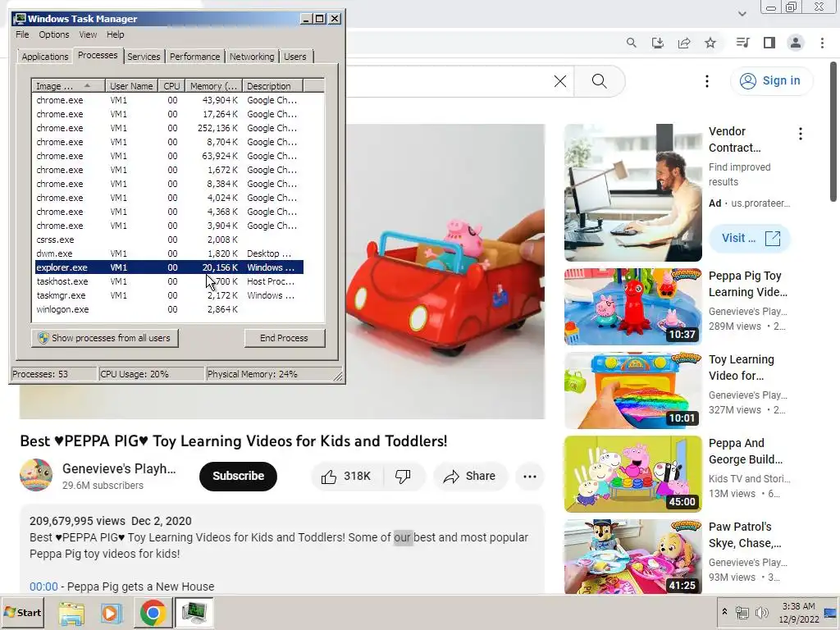Open the Options menu in Task Manager
Screen dimensions: 840x630
(x=53, y=34)
